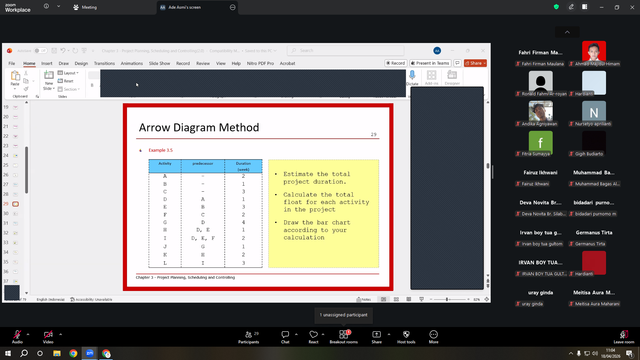The image size is (640, 360).
Task: Click the Redo icon in PowerPoint
Action: (x=75, y=51)
